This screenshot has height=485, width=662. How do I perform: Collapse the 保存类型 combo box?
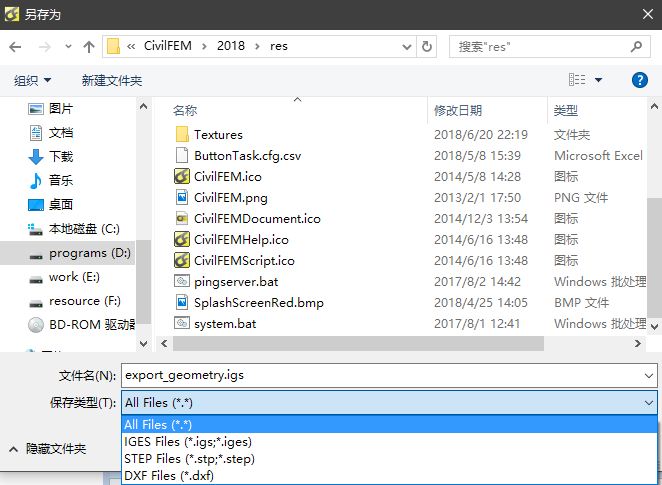point(649,403)
